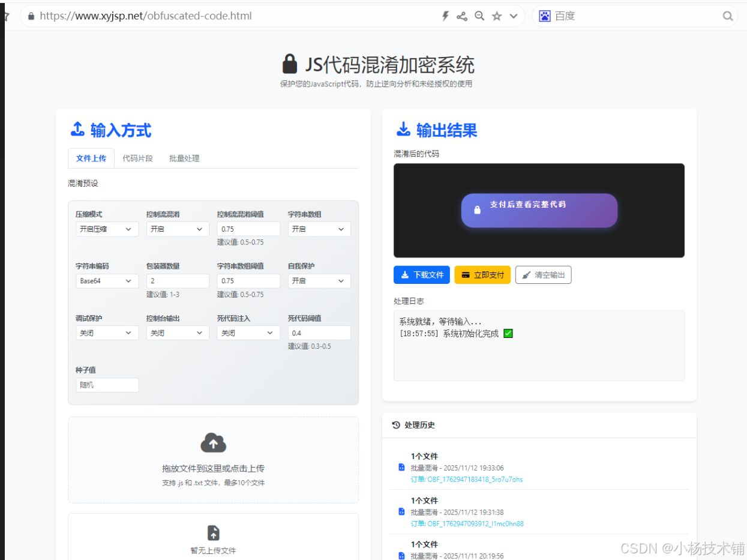Click the lock icon in the address bar
The height and width of the screenshot is (560, 747).
[x=30, y=16]
